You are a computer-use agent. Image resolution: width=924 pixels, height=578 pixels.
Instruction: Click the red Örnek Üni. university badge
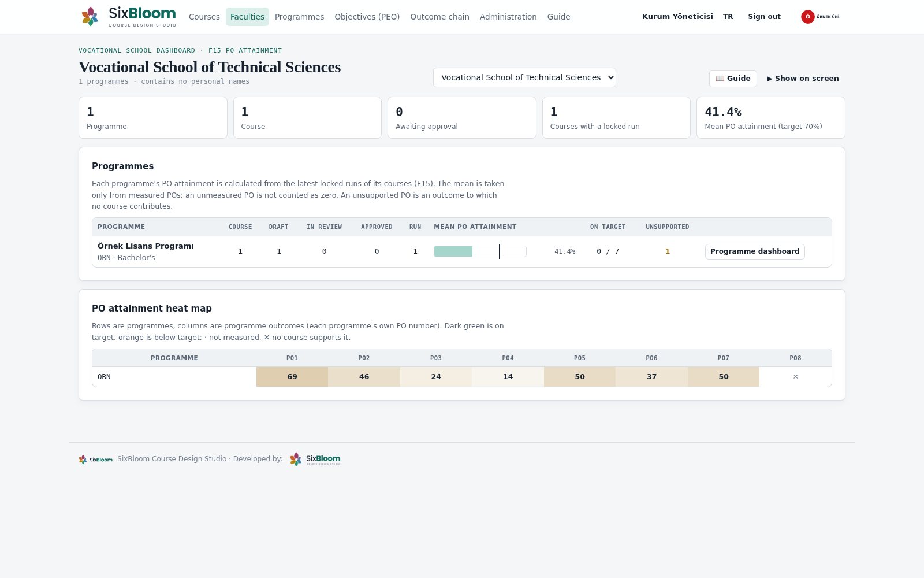[x=821, y=17]
